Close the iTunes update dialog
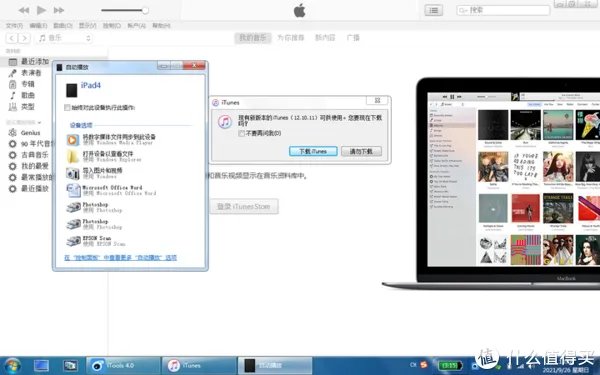The image size is (600, 375). 377,100
